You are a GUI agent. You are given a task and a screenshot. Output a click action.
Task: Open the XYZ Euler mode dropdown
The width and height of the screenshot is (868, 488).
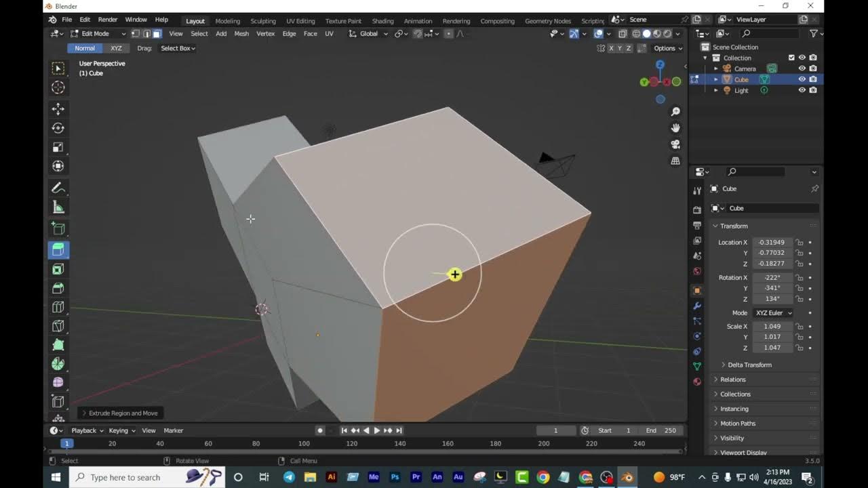coord(773,312)
